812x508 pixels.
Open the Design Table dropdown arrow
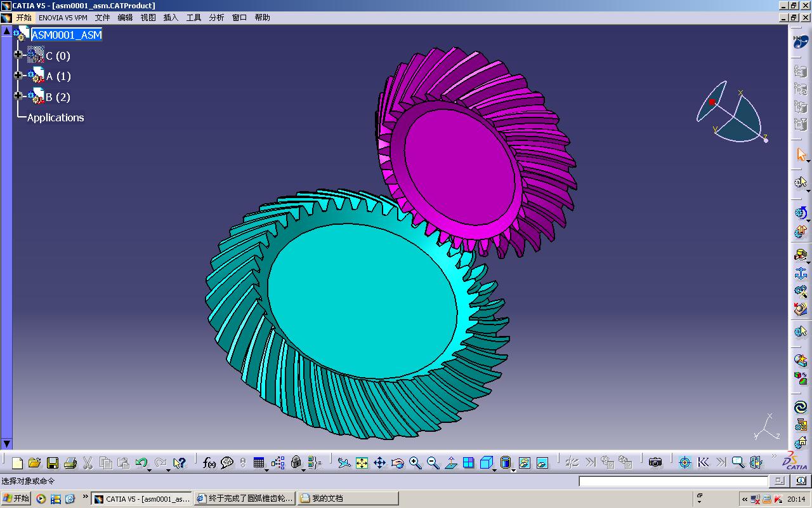point(266,469)
